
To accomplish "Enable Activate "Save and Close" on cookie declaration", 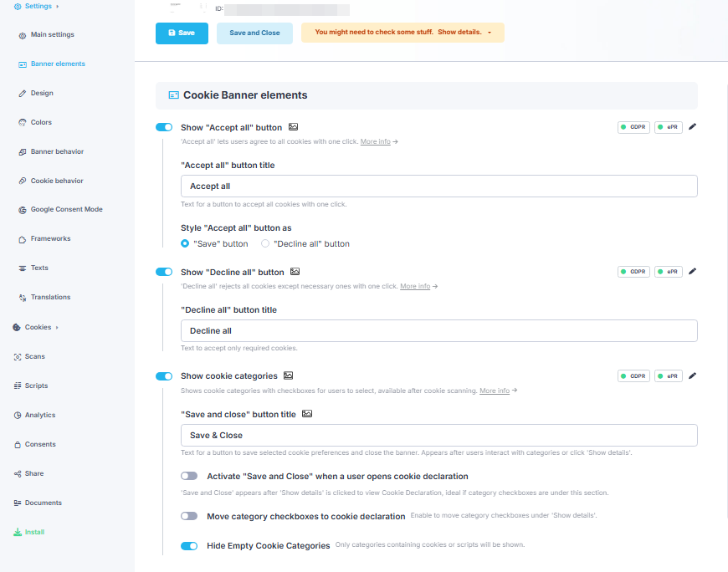I will tap(189, 476).
